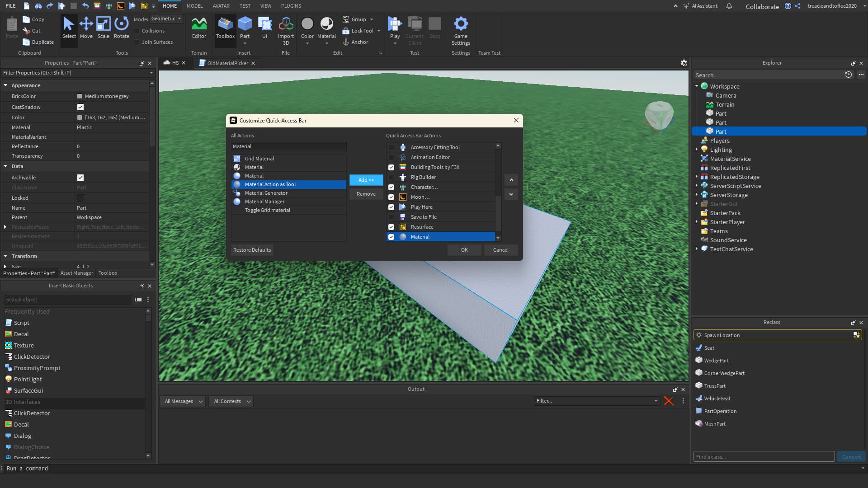Open Game Settings gear icon

461,23
